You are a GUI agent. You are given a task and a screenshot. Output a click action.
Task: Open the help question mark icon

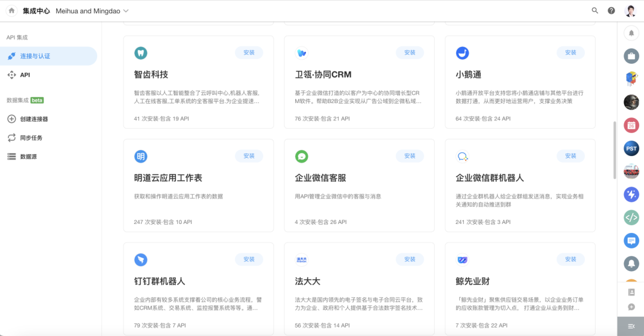(611, 11)
